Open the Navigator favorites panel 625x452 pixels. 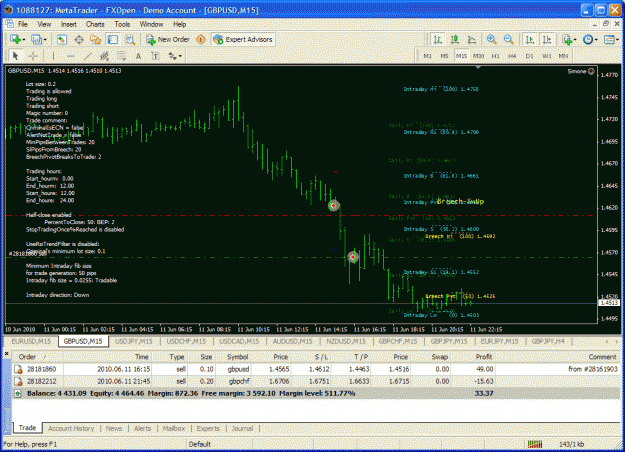coord(96,39)
